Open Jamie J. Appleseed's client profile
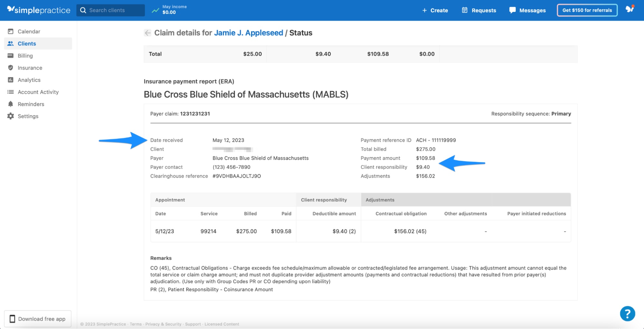This screenshot has width=644, height=329. (248, 33)
